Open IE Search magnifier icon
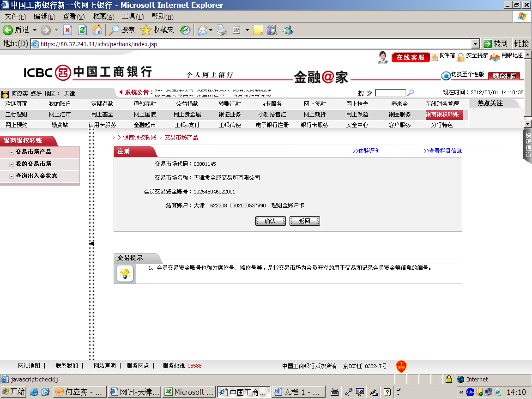532x399 pixels. [114, 30]
